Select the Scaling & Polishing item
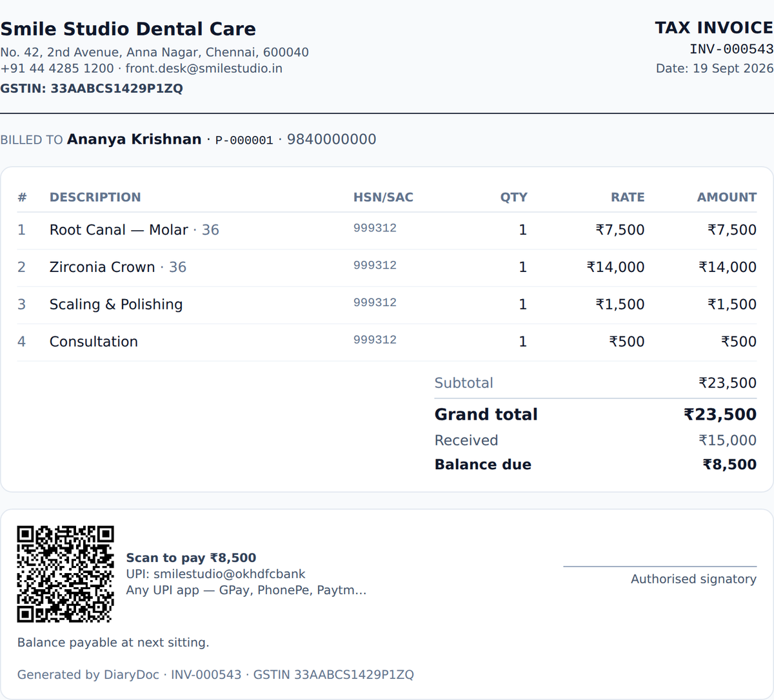The height and width of the screenshot is (700, 774). (116, 305)
